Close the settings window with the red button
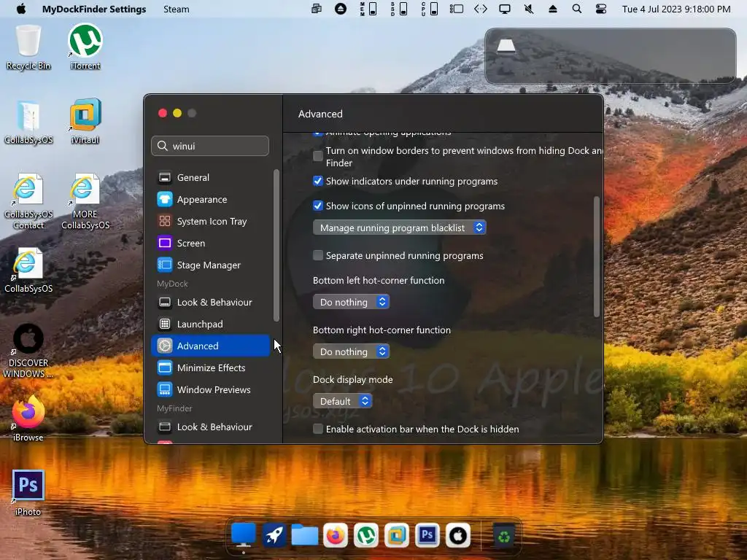The image size is (747, 560). tap(163, 113)
